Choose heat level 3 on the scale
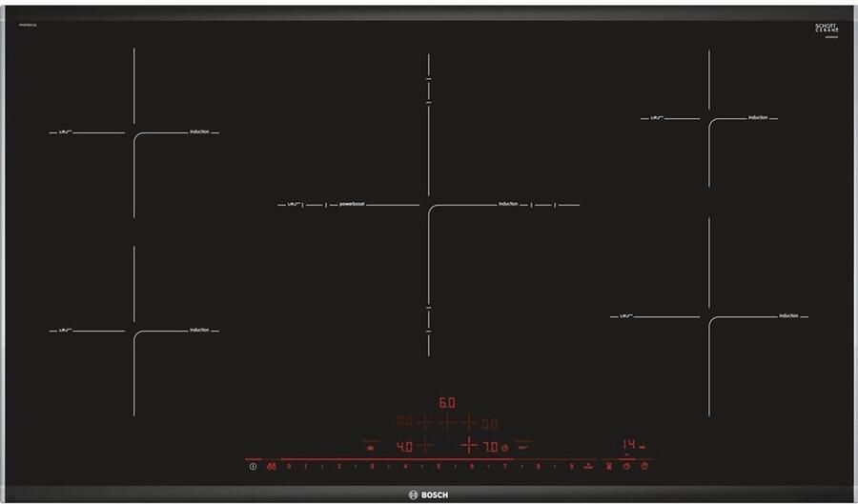858x504 pixels. (372, 466)
